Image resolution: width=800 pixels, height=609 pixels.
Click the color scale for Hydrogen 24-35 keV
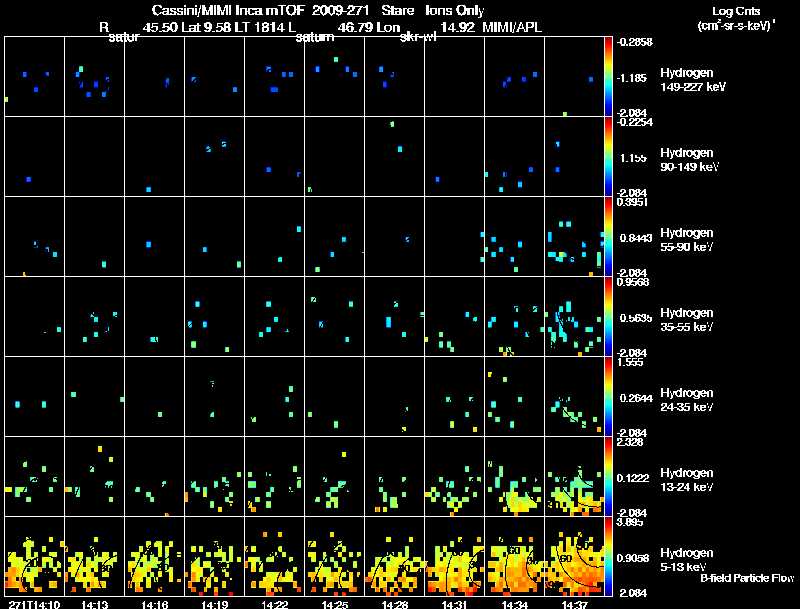[x=608, y=396]
